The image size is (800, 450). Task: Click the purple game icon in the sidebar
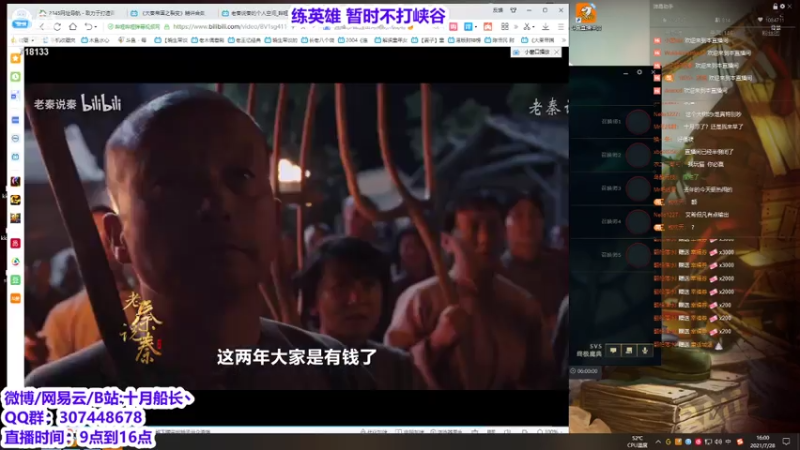(x=15, y=182)
